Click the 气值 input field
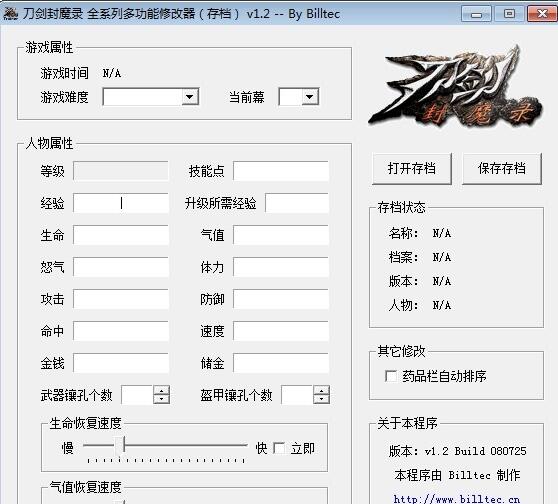The width and height of the screenshot is (558, 504). tap(281, 235)
